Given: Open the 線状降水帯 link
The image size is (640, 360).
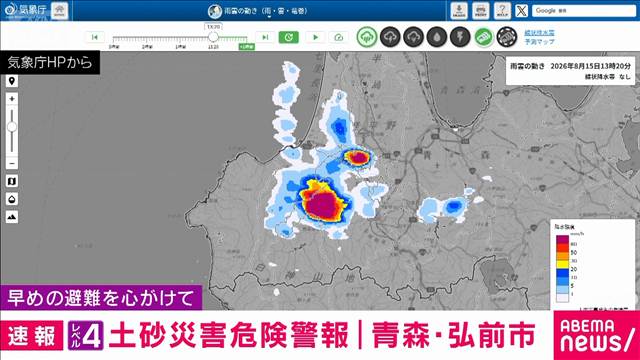Looking at the screenshot, I should [x=539, y=33].
